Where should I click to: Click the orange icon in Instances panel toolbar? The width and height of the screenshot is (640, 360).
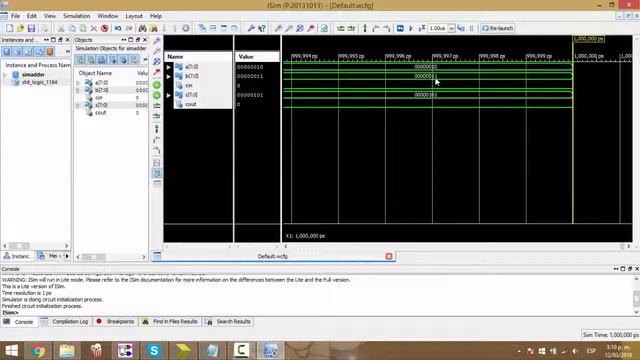tap(50, 51)
